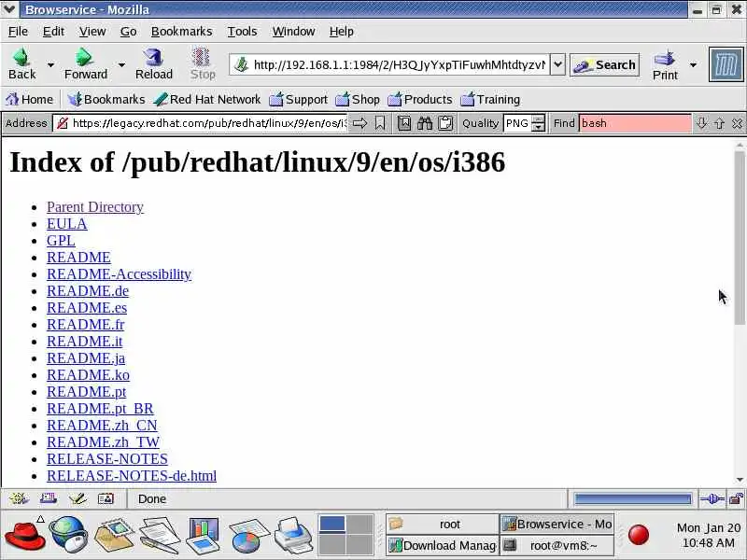
Task: Click the Go arrow next to address
Action: coord(360,123)
